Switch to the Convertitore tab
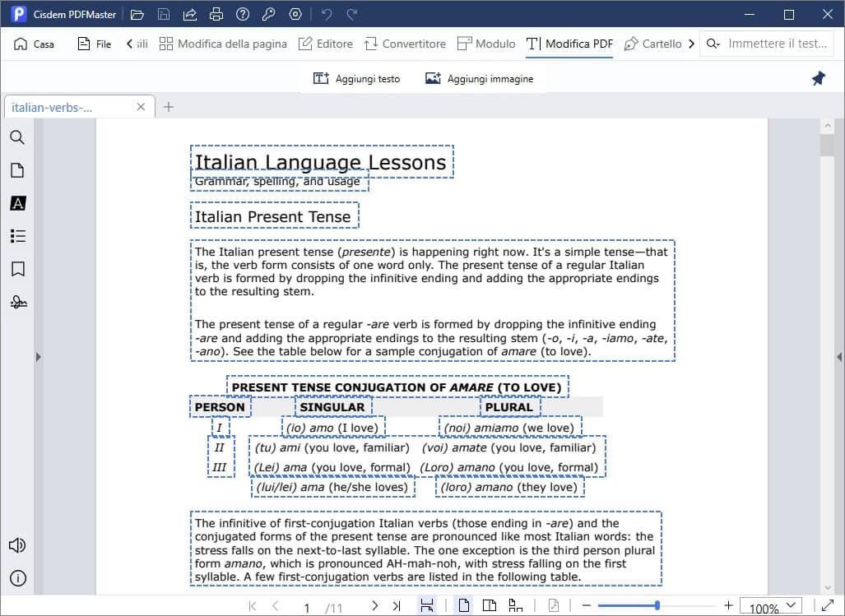This screenshot has width=845, height=616. pos(405,44)
